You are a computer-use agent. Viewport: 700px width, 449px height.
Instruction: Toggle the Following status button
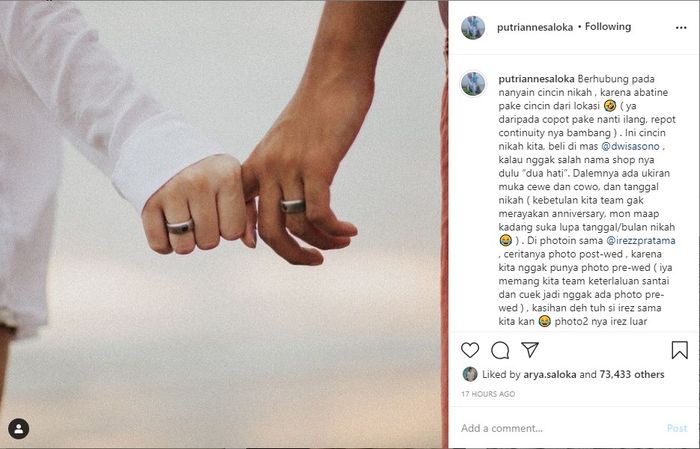[x=608, y=27]
